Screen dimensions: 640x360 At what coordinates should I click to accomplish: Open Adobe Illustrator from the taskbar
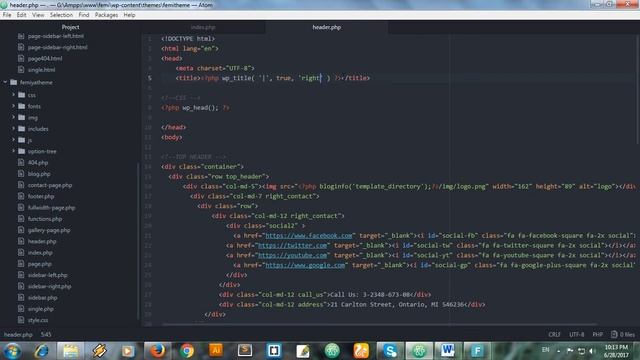point(216,350)
